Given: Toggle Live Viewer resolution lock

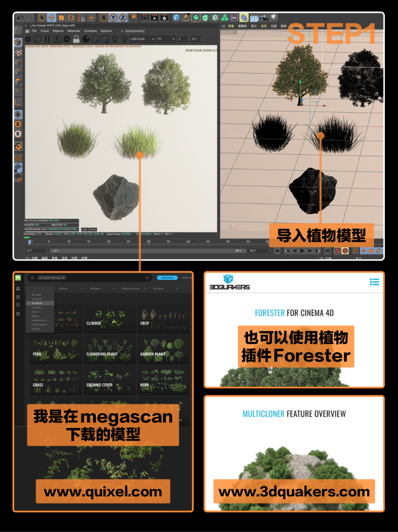Looking at the screenshot, I should coord(76,39).
